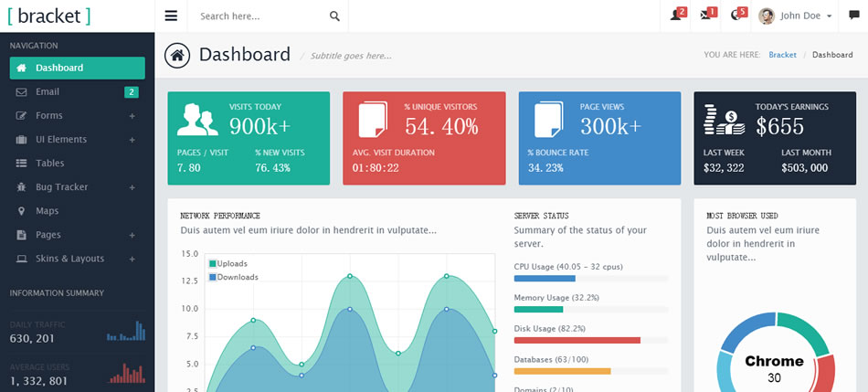868x392 pixels.
Task: Click the home icon beside Dashboard title
Action: coord(177,55)
